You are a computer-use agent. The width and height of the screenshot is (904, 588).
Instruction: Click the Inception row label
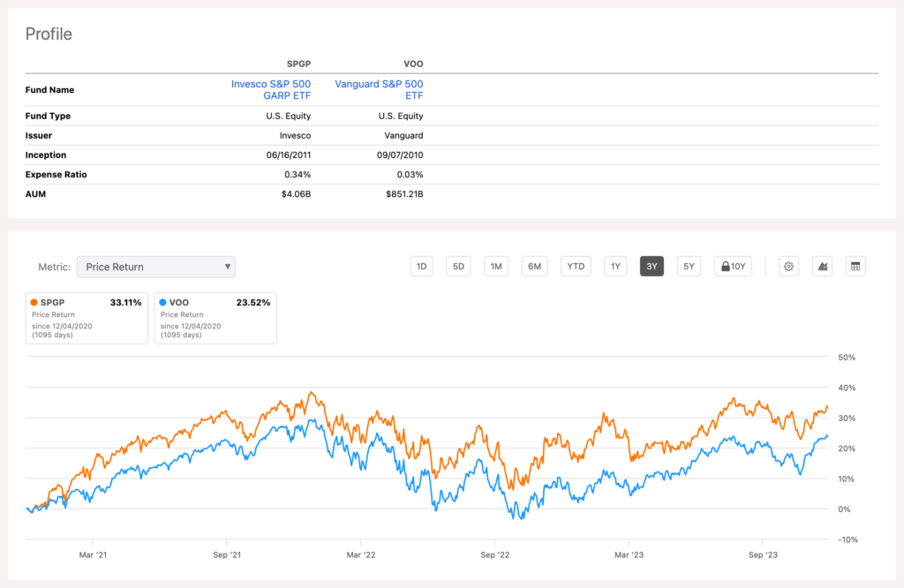click(46, 155)
